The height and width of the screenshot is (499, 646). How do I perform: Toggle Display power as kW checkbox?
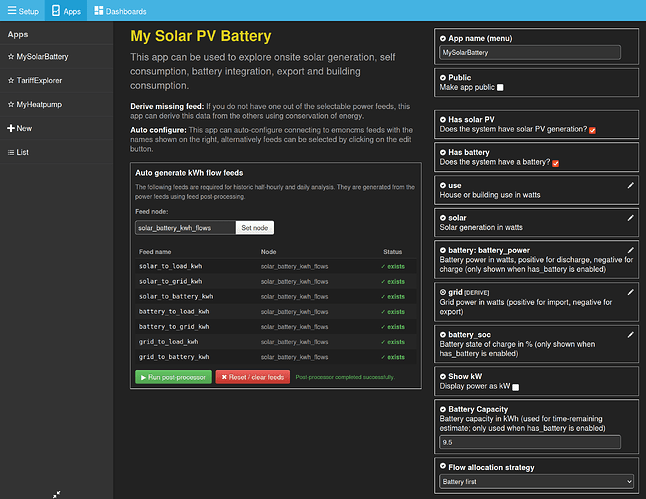[515, 387]
